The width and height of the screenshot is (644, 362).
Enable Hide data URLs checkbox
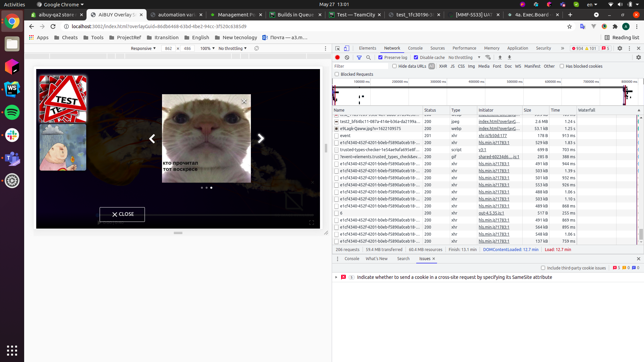point(394,66)
